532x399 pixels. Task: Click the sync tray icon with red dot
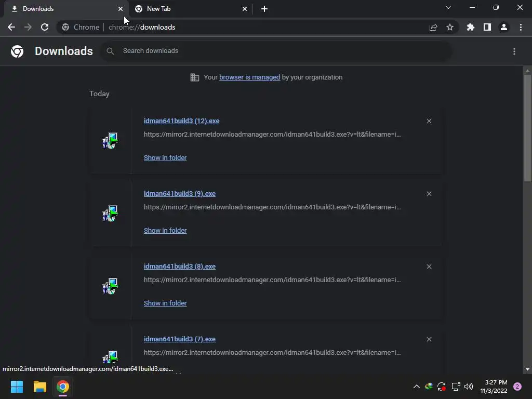442,387
